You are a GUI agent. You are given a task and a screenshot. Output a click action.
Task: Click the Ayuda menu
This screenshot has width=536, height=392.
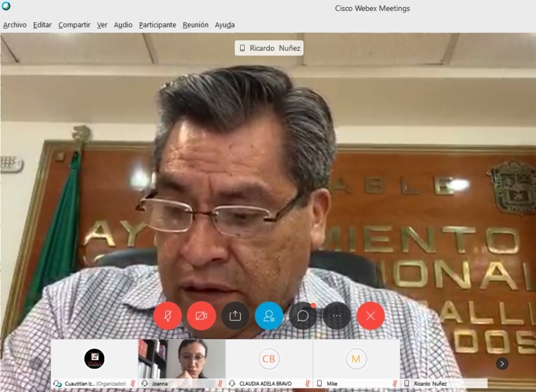tap(224, 25)
